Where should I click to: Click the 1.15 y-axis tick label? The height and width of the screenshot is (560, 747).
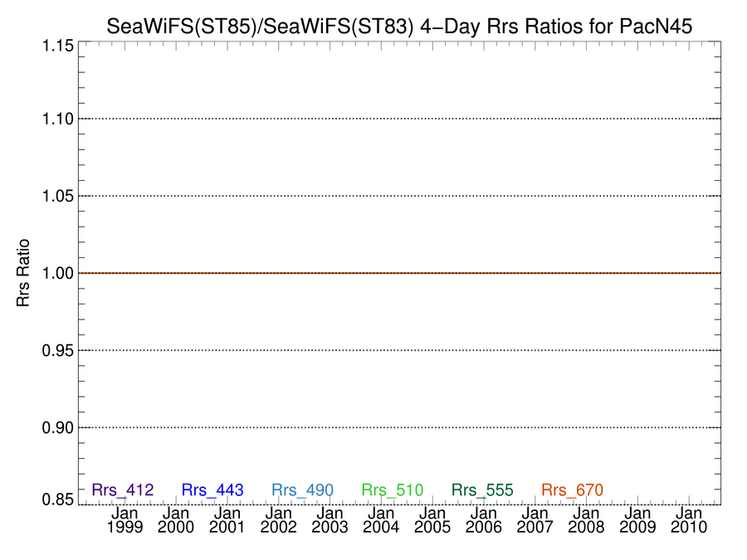58,46
